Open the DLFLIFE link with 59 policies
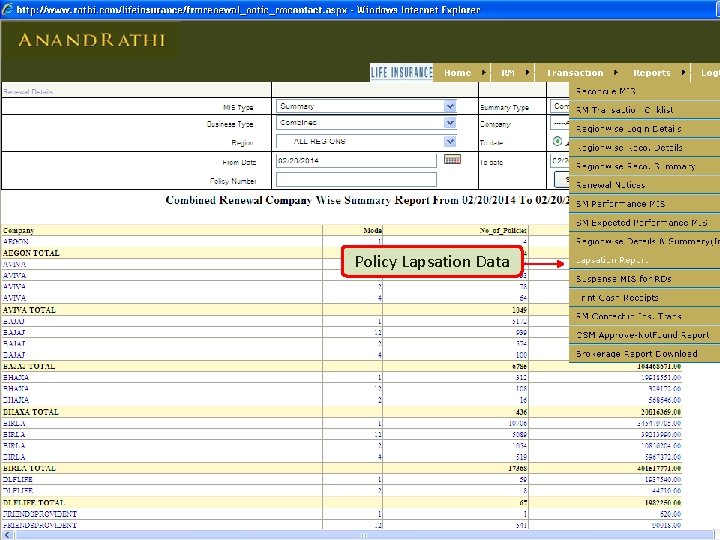720x540 pixels. point(17,479)
